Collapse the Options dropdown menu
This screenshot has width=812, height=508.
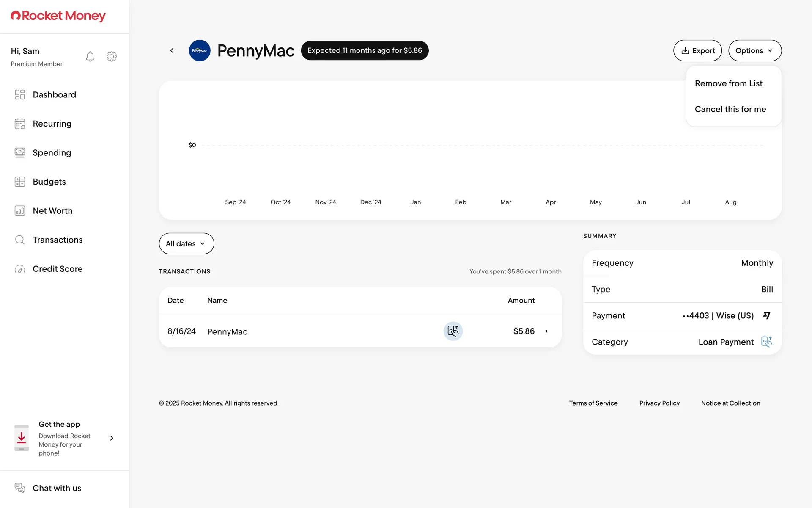[x=754, y=50]
